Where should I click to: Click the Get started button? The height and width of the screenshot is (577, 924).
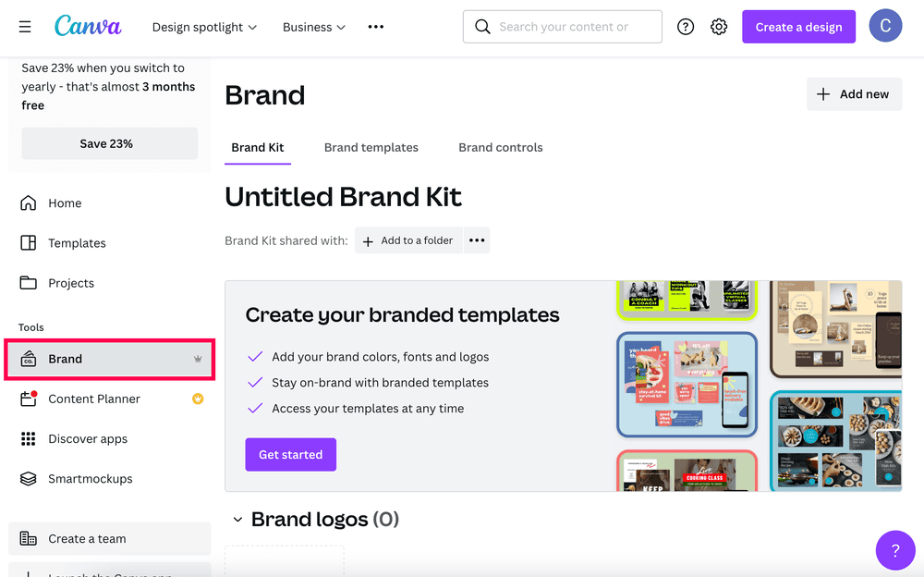[290, 454]
